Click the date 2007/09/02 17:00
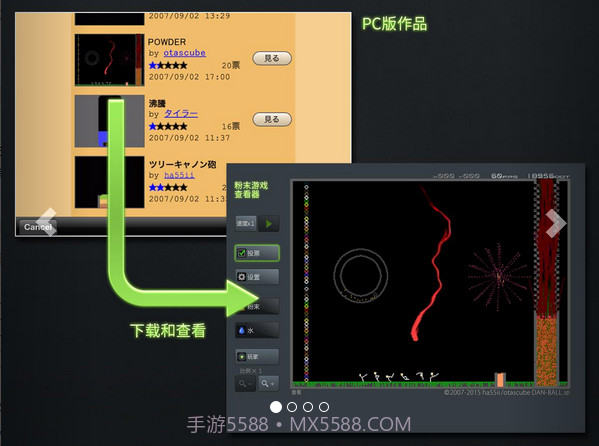This screenshot has height=446, width=599. [x=189, y=77]
